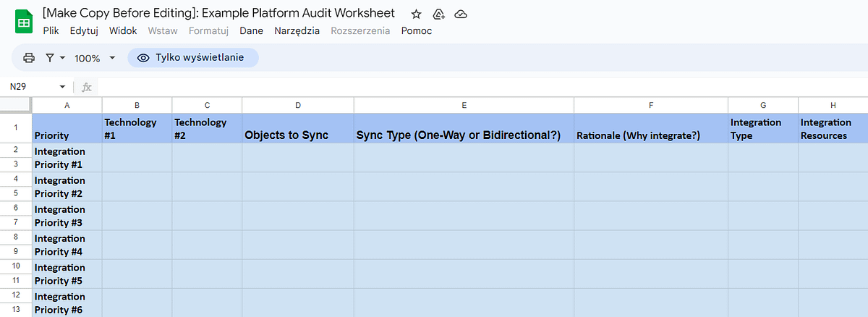
Task: Click the Integration Type header cell
Action: coord(762,128)
